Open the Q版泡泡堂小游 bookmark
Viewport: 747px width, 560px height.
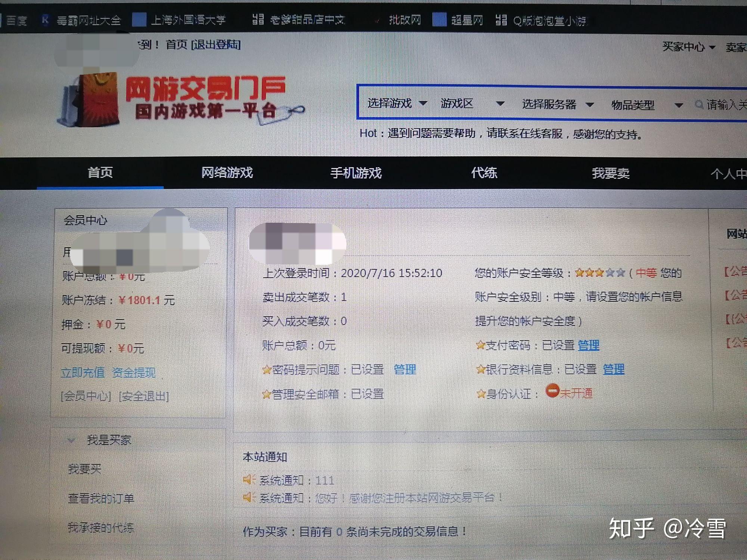click(x=542, y=20)
